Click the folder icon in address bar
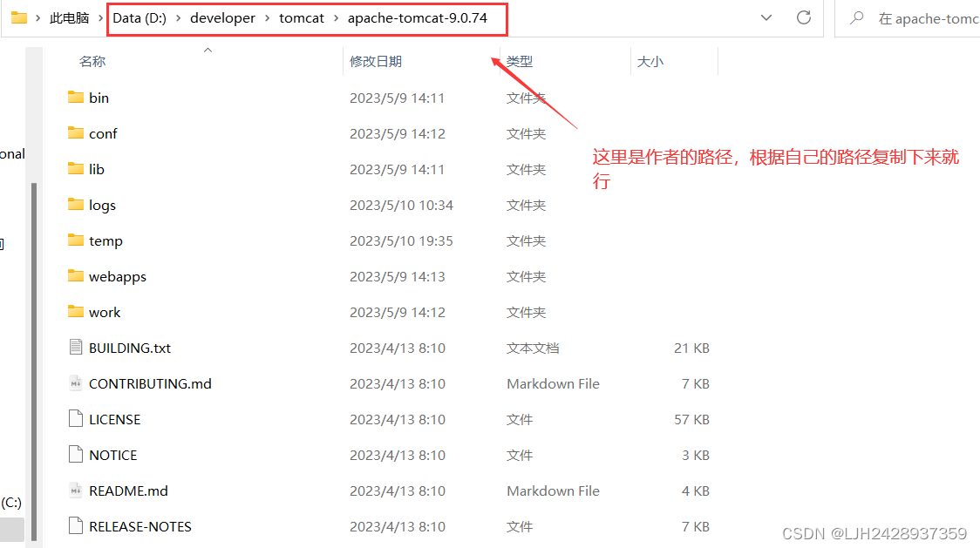This screenshot has height=548, width=980. coord(19,17)
